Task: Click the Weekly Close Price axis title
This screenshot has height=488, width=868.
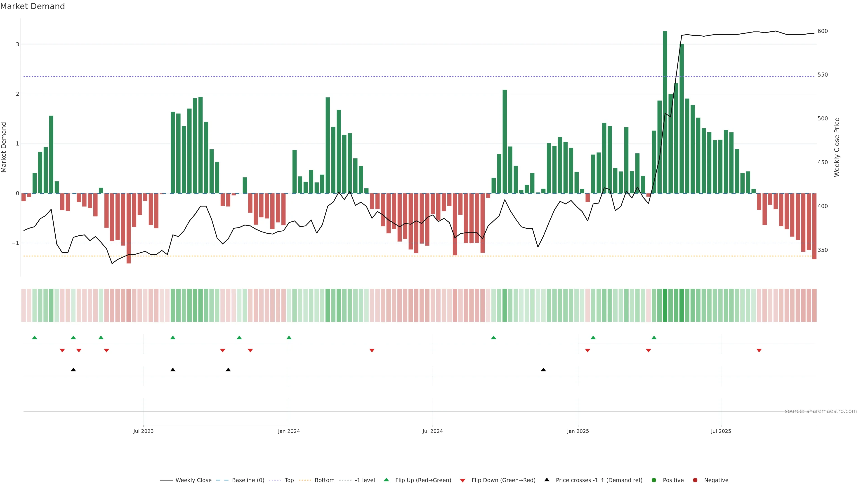Action: 837,147
